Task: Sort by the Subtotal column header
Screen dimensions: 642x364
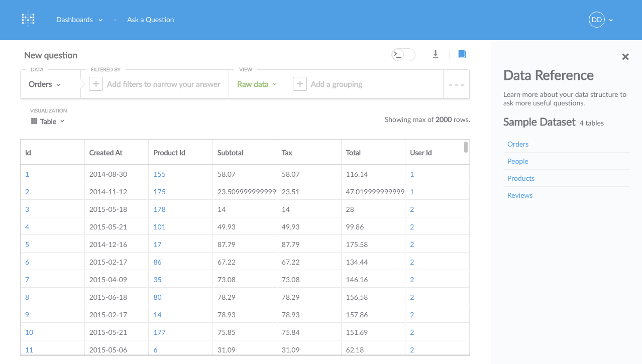Action: tap(231, 153)
